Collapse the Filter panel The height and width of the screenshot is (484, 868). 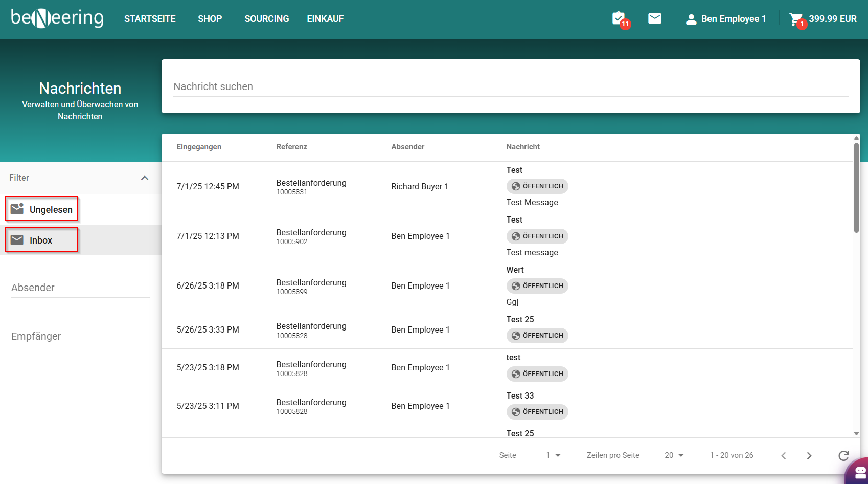[x=145, y=178]
